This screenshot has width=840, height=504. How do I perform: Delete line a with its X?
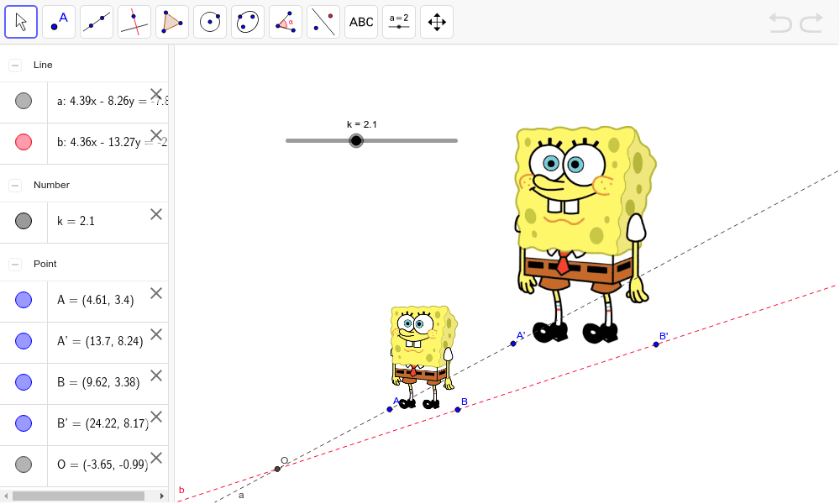156,94
